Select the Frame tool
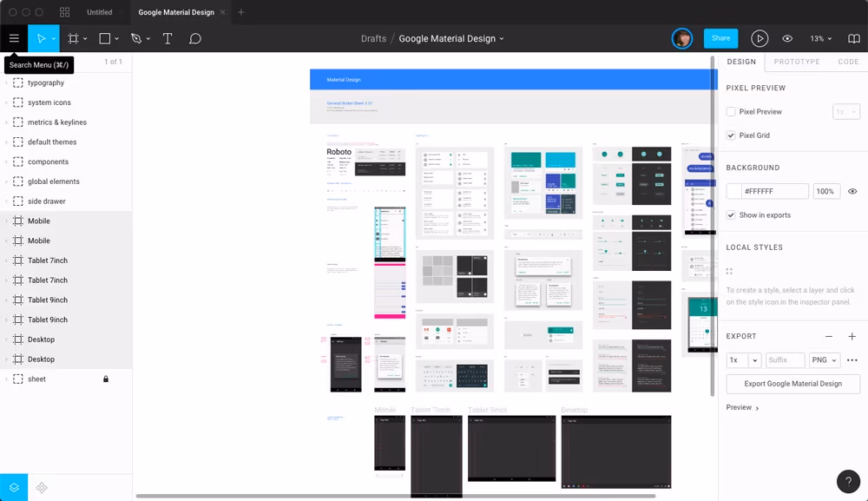Screen dimensions: 868x501 (x=73, y=39)
